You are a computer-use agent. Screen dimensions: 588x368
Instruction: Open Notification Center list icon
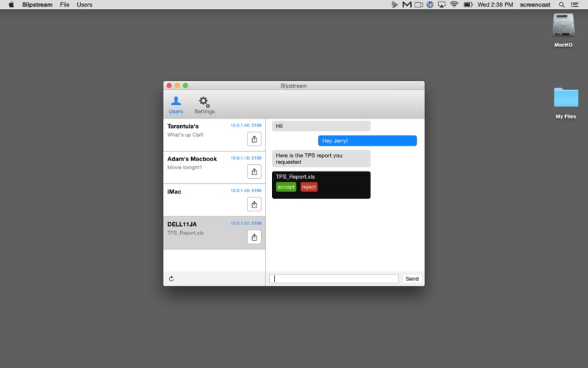pos(575,4)
